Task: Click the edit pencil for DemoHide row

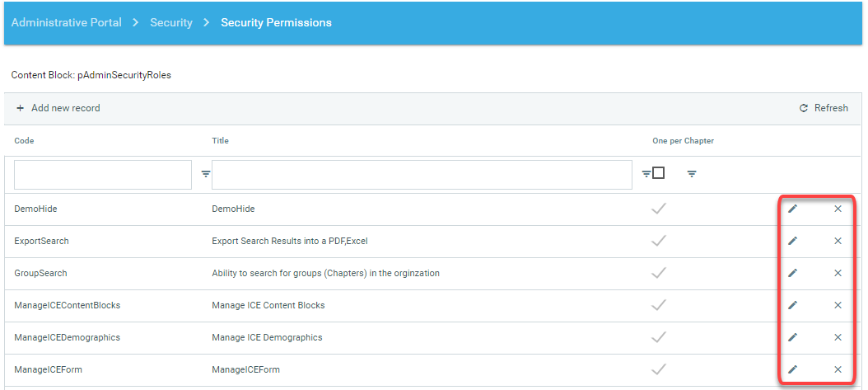Action: tap(792, 209)
